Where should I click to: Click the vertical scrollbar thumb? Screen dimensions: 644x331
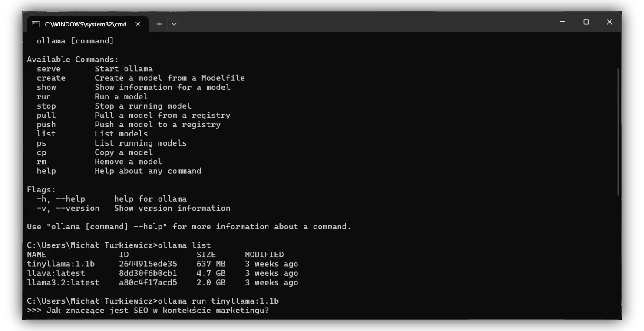618,132
